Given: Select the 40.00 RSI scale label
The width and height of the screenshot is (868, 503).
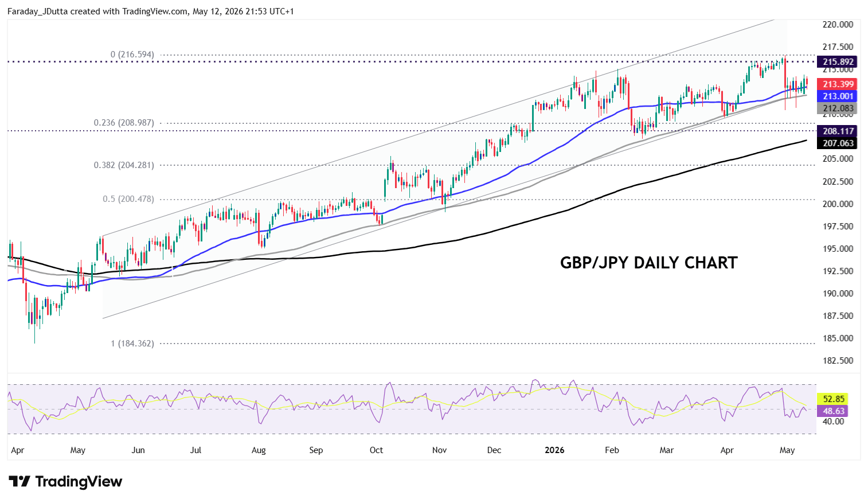Looking at the screenshot, I should point(834,422).
